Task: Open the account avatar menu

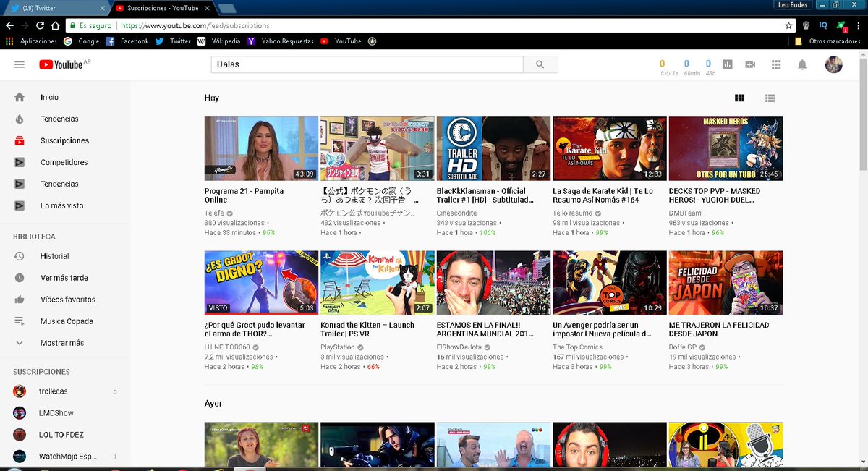Action: tap(834, 64)
